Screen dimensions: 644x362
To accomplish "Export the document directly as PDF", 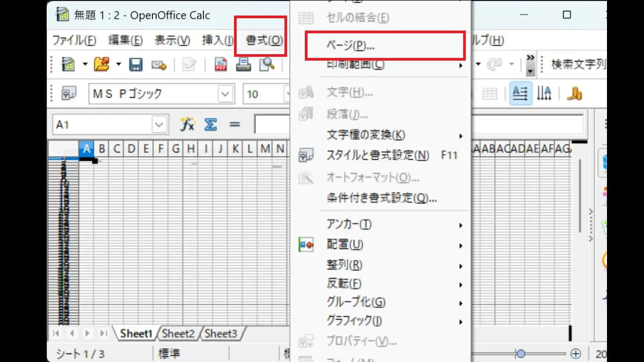I will 221,65.
